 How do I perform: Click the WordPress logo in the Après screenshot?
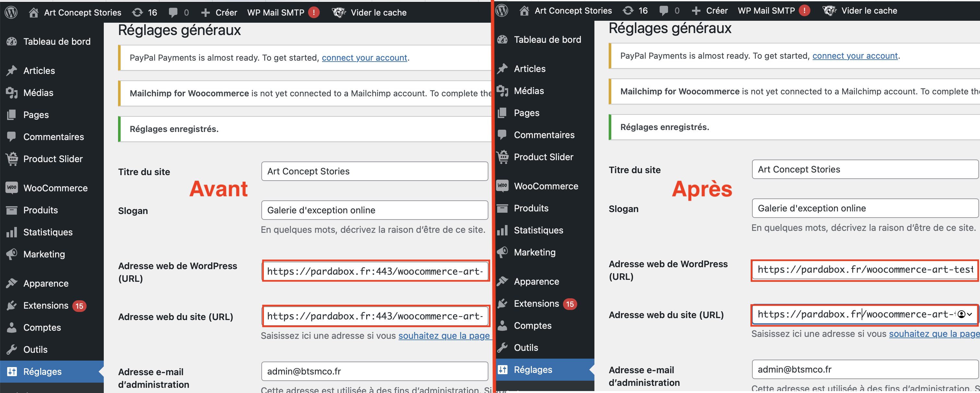(502, 11)
